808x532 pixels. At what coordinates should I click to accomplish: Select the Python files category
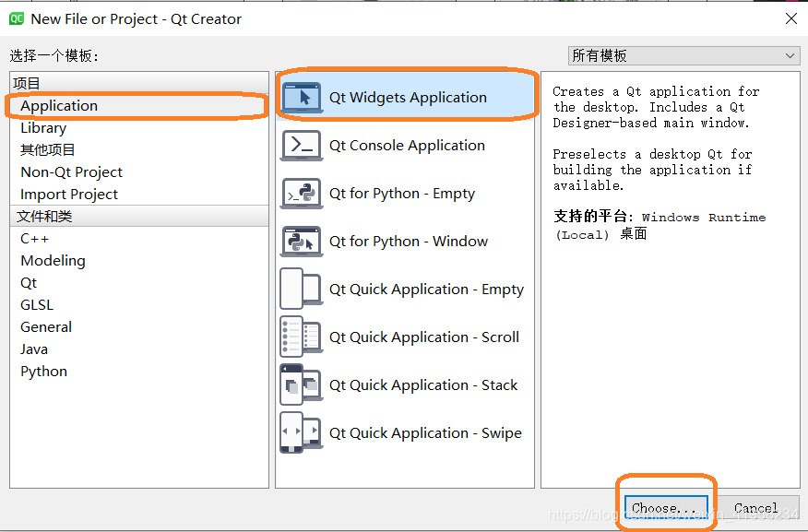tap(139, 372)
